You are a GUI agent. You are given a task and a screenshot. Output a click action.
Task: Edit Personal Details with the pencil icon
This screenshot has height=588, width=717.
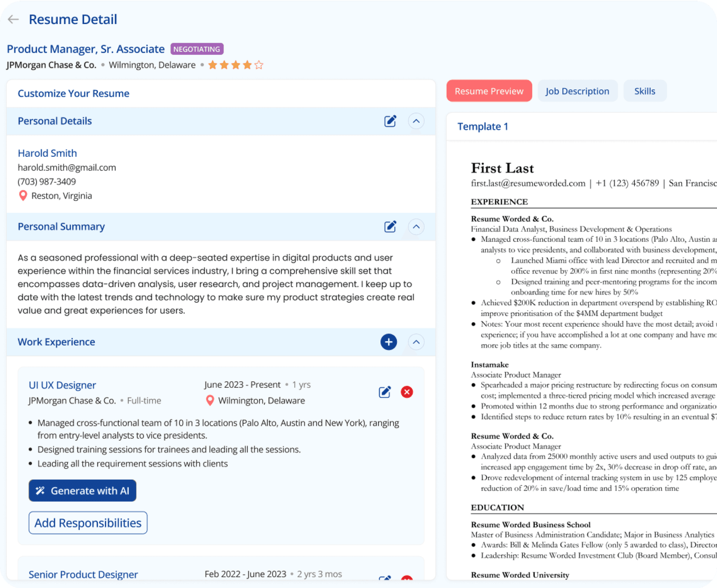tap(390, 121)
